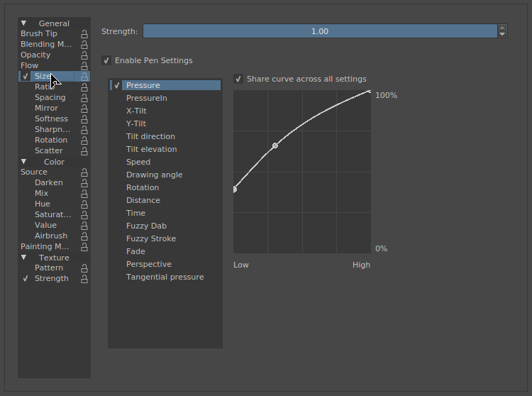Click the lock icon beside Painting Mode
The height and width of the screenshot is (396, 532).
(84, 247)
